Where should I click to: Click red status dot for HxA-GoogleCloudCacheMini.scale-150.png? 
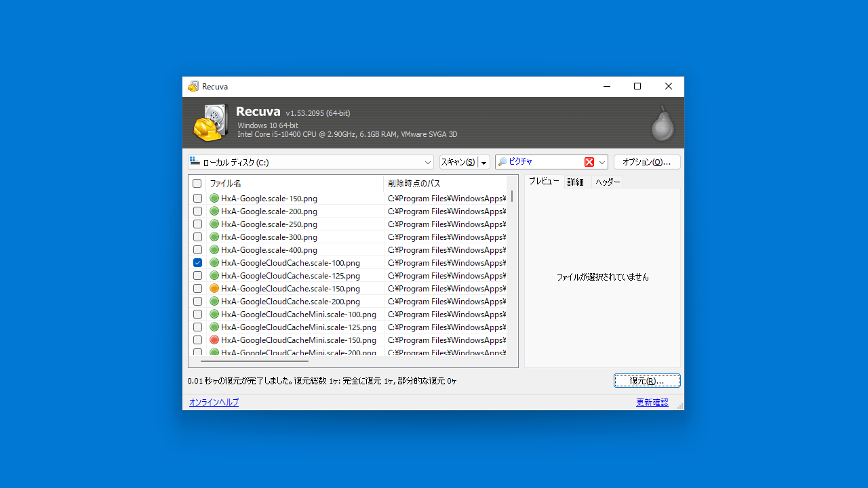214,340
